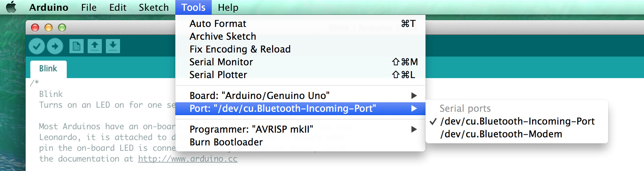Expand the Board submenu arrow
644x171 pixels.
pos(414,96)
